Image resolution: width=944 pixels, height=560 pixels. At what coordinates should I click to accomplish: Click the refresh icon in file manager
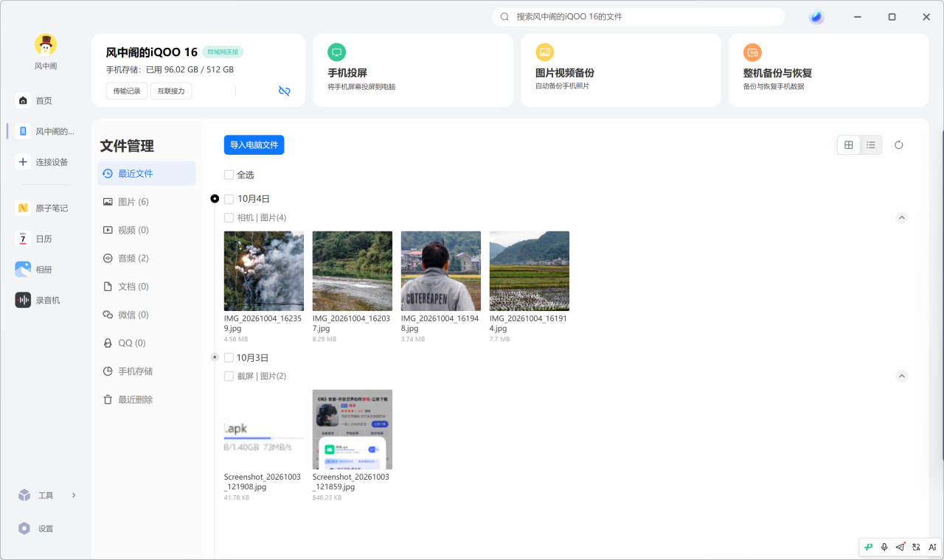[898, 145]
